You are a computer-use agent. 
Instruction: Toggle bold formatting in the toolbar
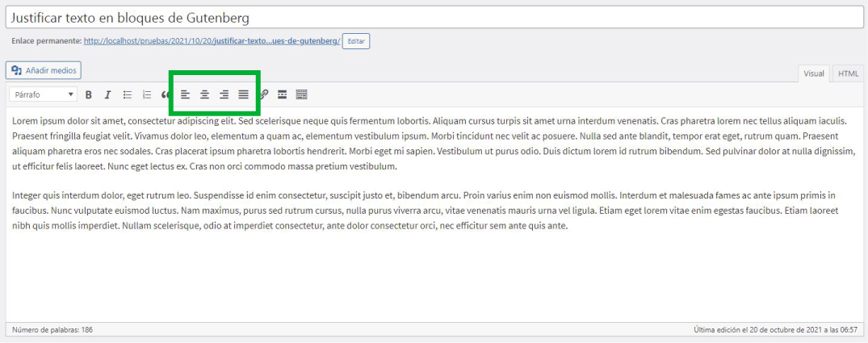point(89,94)
